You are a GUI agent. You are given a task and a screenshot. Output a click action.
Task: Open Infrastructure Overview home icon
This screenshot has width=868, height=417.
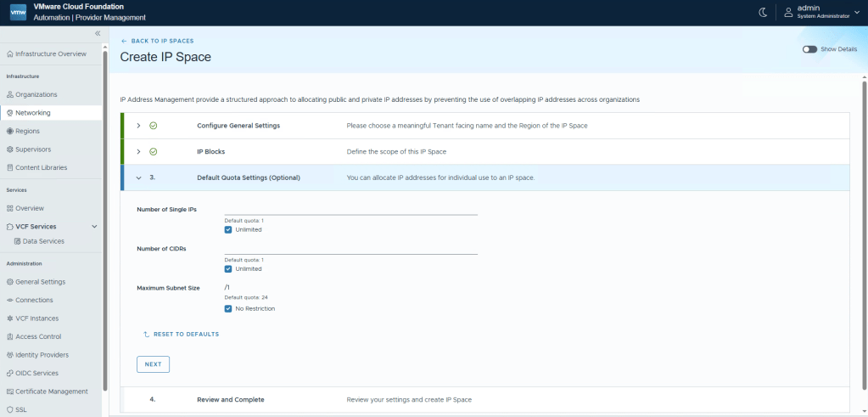click(10, 54)
